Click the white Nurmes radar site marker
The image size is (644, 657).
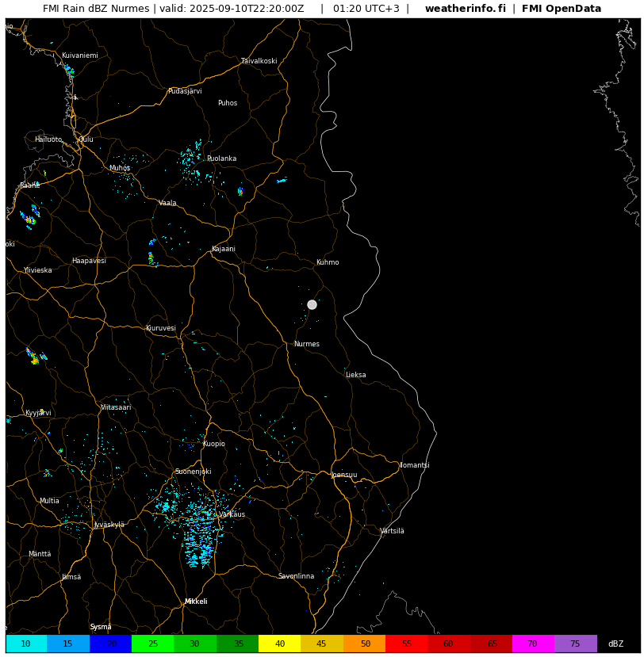(x=312, y=304)
